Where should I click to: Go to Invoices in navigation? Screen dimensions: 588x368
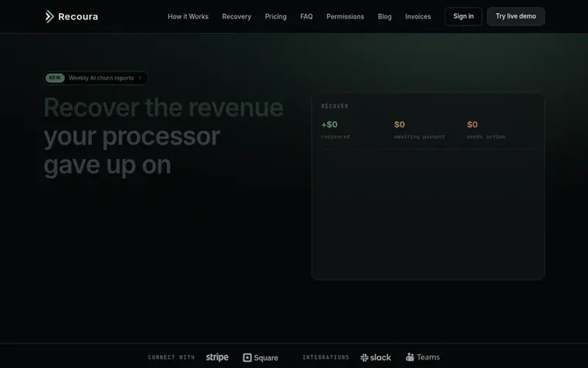click(418, 16)
